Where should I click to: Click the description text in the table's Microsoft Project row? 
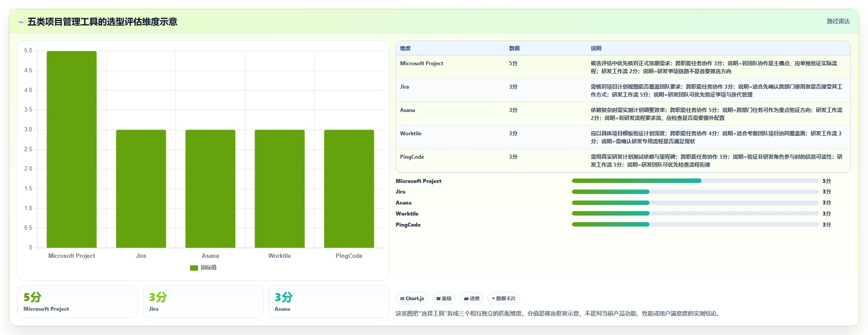coord(714,67)
